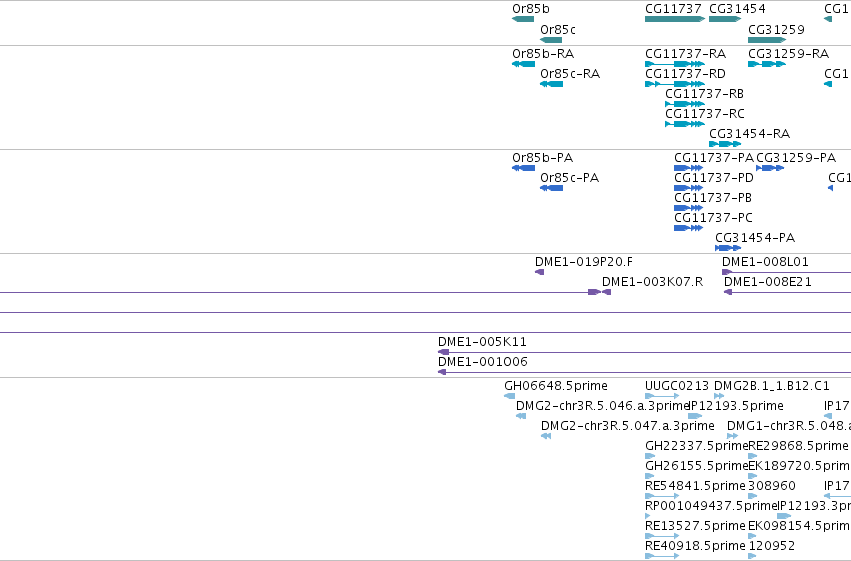Click the UUGC0213 EST label
Image resolution: width=851 pixels, height=561 pixels.
pos(677,386)
